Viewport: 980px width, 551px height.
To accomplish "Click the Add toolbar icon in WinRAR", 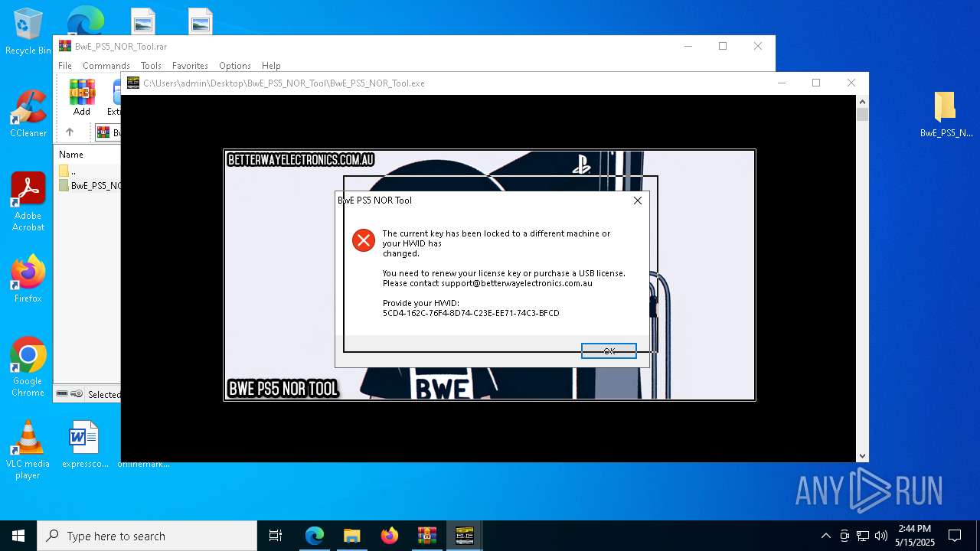I will pos(82,97).
